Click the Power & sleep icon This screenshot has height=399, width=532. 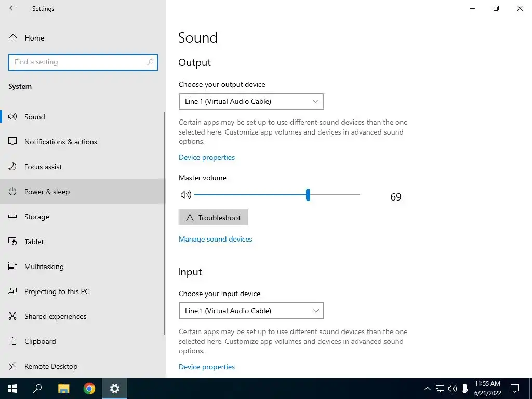pos(12,191)
